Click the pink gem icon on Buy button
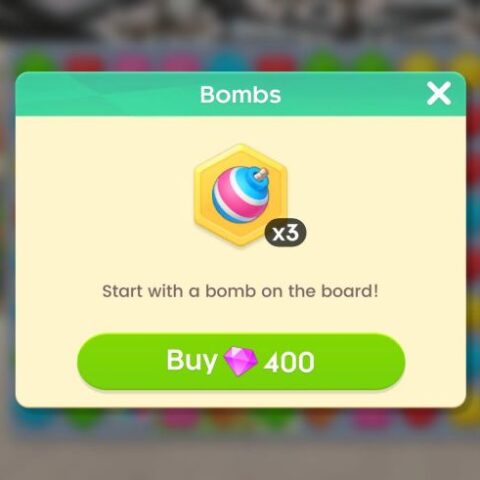The image size is (480, 480). click(240, 361)
